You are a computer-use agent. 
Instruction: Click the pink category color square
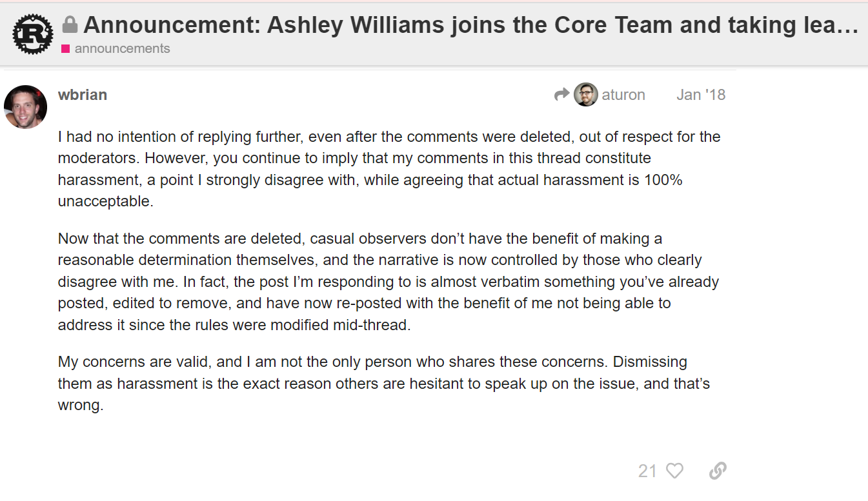click(x=65, y=48)
